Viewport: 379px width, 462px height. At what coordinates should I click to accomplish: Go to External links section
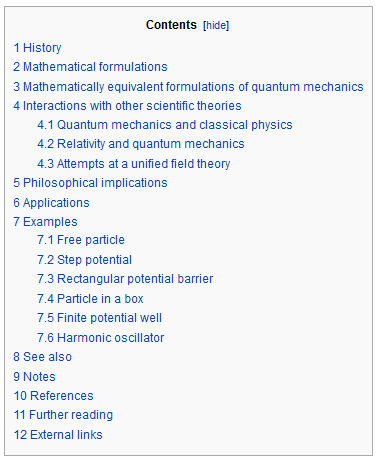coord(58,435)
